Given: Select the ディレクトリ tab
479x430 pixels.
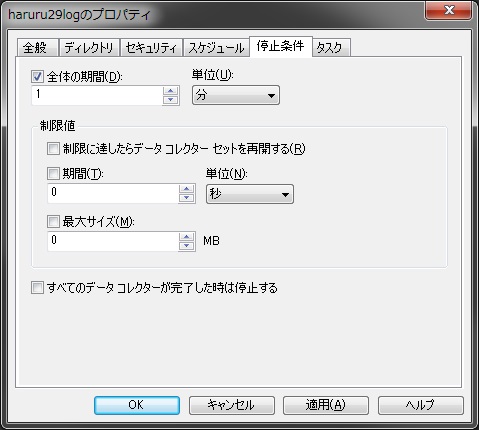Looking at the screenshot, I should [89, 48].
